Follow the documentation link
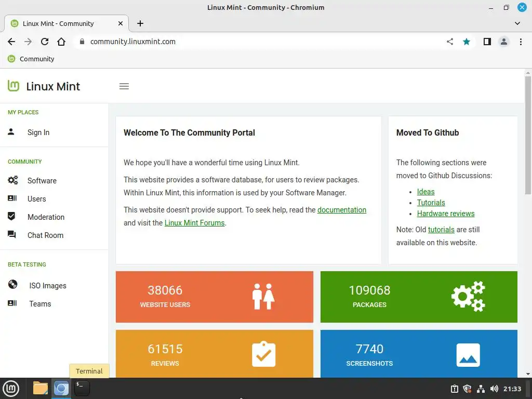Image resolution: width=532 pixels, height=399 pixels. click(342, 210)
